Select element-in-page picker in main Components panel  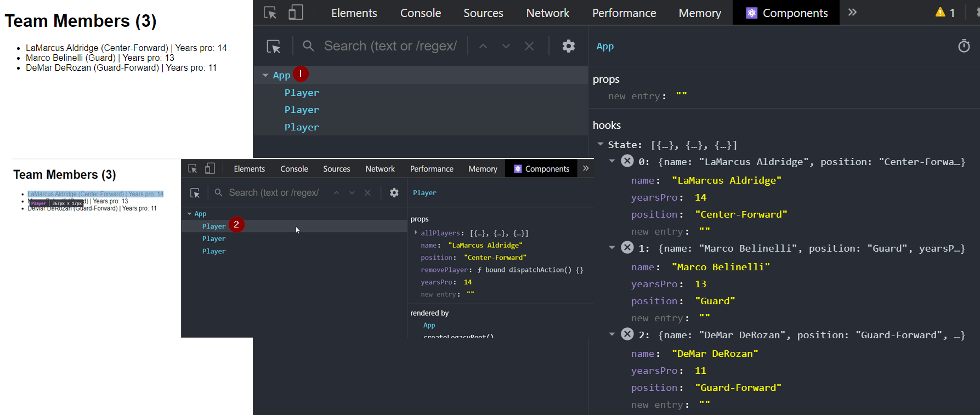274,46
